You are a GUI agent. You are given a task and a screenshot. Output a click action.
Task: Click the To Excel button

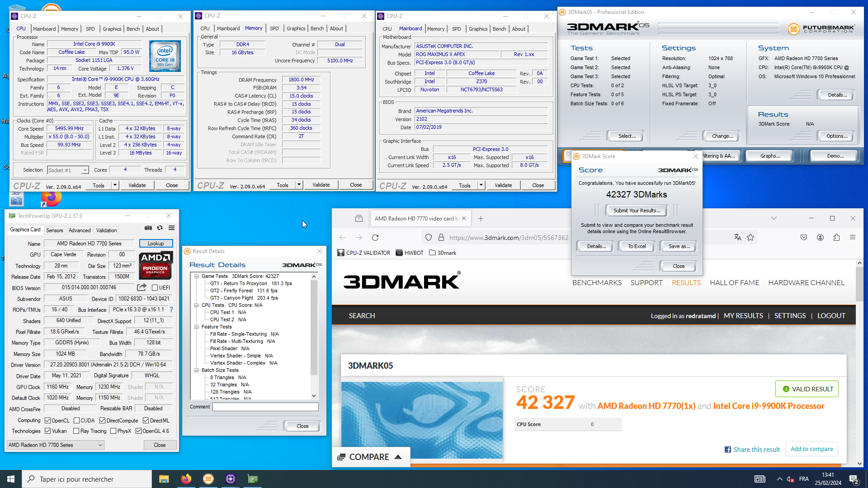pyautogui.click(x=637, y=246)
